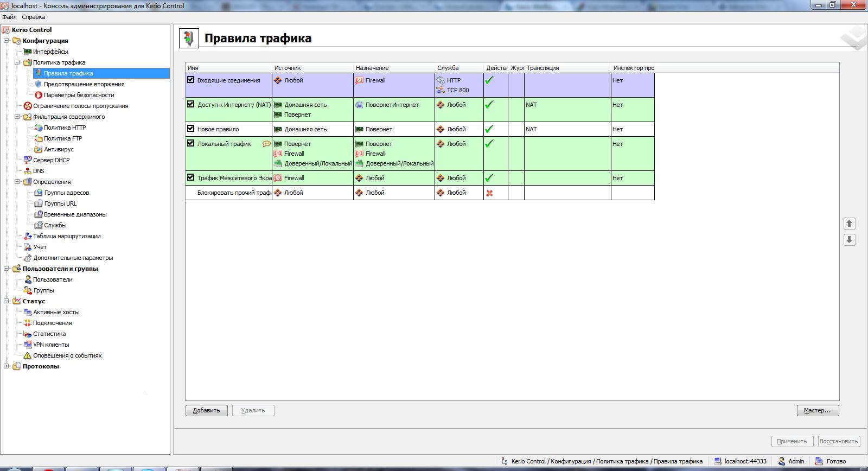Image resolution: width=868 pixels, height=471 pixels.
Task: Click the Подключения icon
Action: pyautogui.click(x=28, y=323)
